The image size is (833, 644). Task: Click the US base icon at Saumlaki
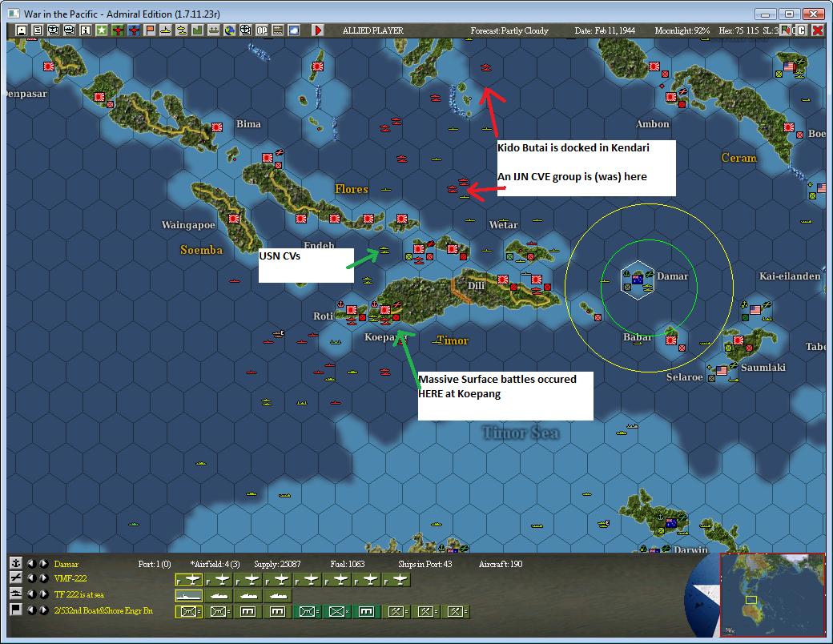point(722,370)
